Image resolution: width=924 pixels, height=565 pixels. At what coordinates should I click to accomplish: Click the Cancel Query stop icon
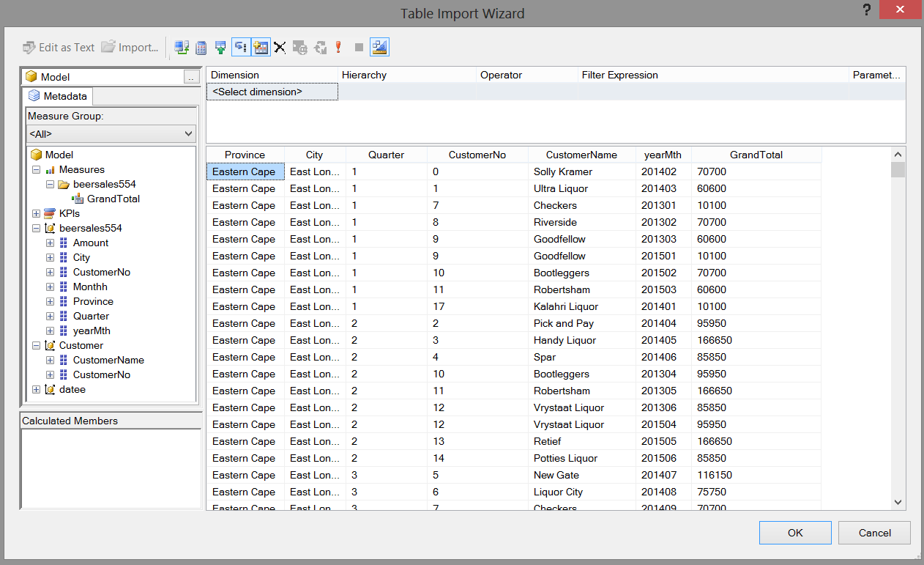pos(359,48)
